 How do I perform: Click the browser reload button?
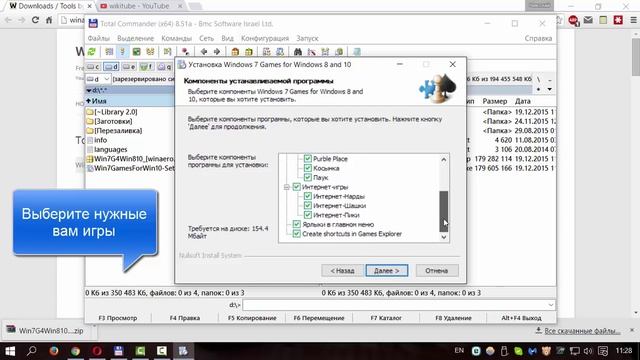(x=35, y=20)
